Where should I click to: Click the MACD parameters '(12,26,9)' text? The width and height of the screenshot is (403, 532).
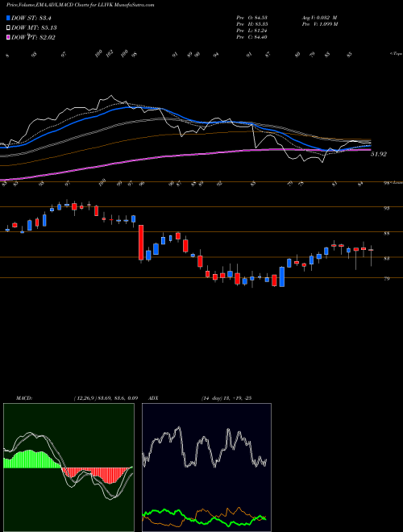point(85,398)
